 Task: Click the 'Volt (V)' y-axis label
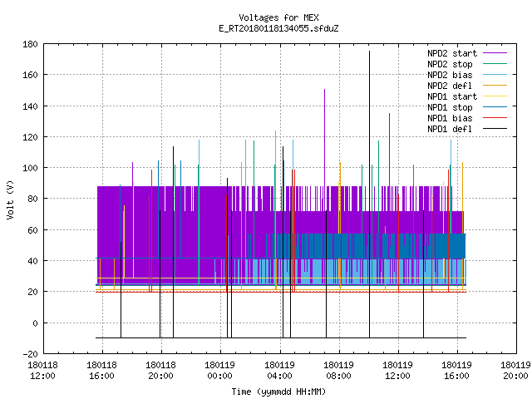[10, 199]
